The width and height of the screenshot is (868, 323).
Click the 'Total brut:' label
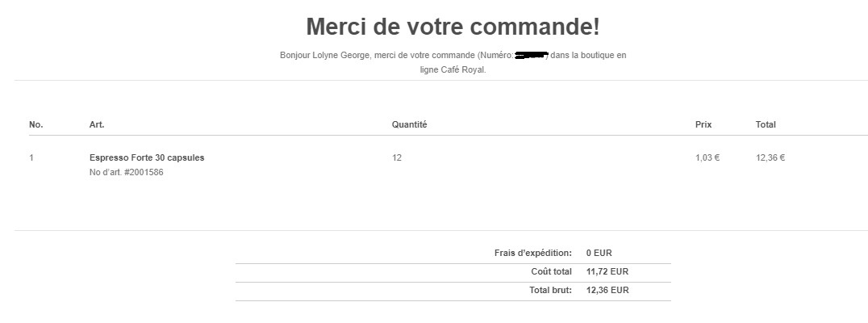550,290
